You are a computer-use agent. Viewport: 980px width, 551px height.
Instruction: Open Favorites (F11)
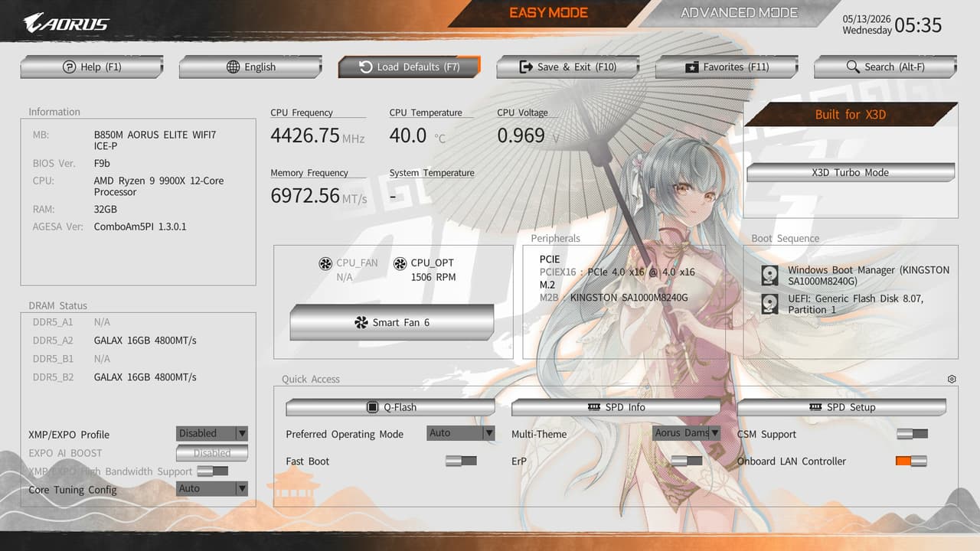[726, 67]
